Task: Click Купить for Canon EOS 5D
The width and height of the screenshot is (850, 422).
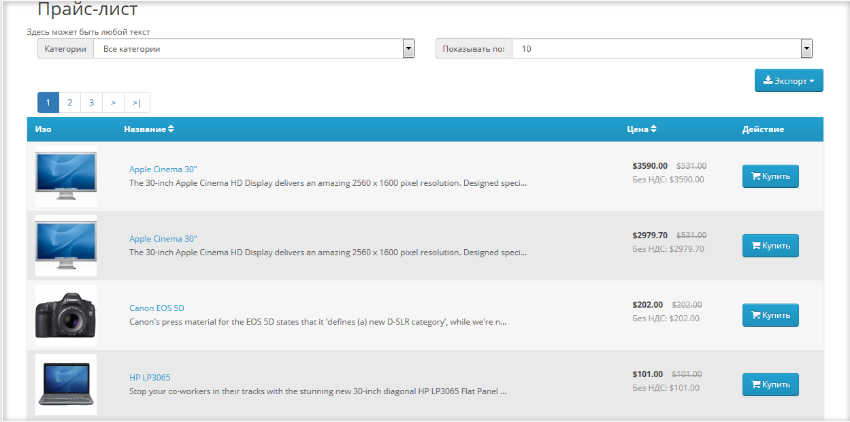Action: pos(770,315)
